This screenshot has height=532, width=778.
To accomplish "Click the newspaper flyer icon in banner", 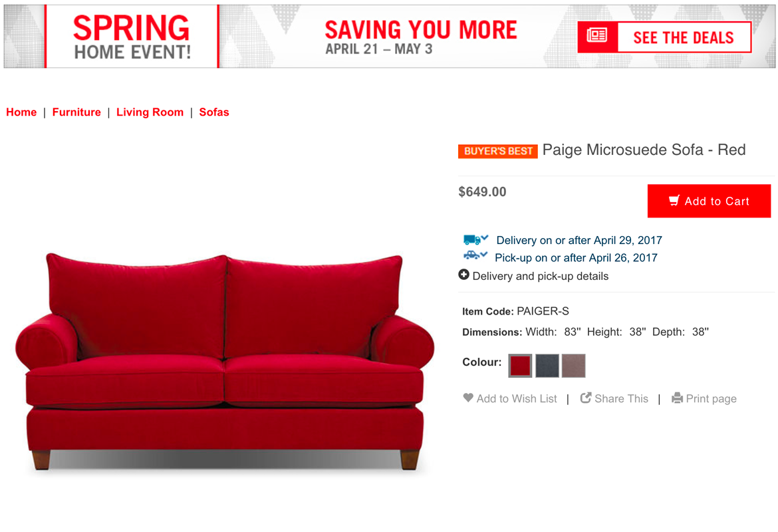I will point(597,35).
